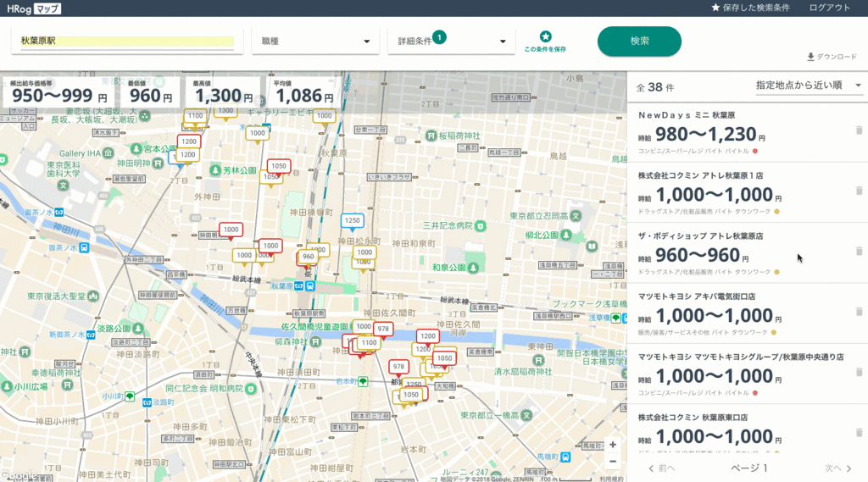Click the 和泉公園 park pin
The width and height of the screenshot is (868, 482).
click(x=473, y=268)
